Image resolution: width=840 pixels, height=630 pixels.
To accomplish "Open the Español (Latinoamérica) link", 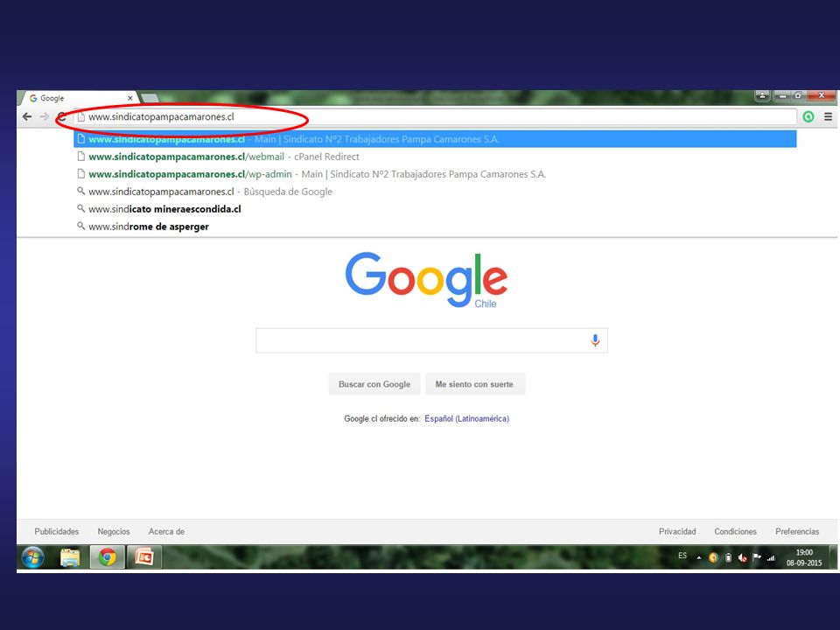I will pyautogui.click(x=466, y=418).
